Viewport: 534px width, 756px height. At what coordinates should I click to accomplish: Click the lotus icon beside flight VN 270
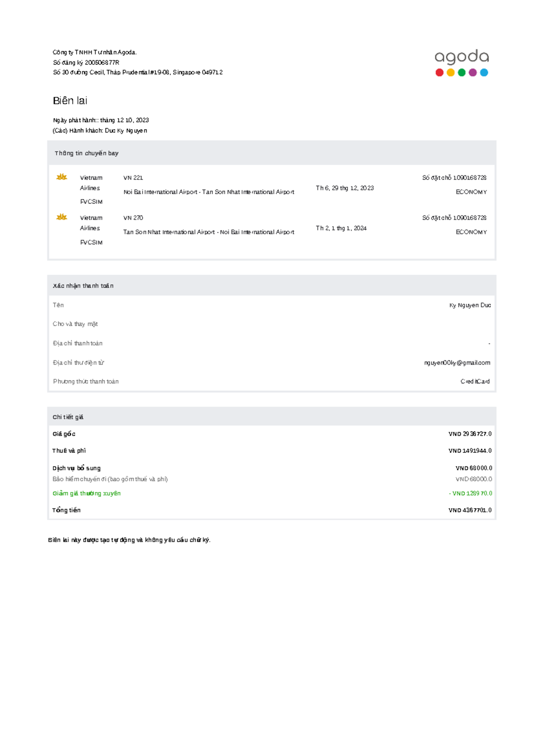tap(61, 217)
